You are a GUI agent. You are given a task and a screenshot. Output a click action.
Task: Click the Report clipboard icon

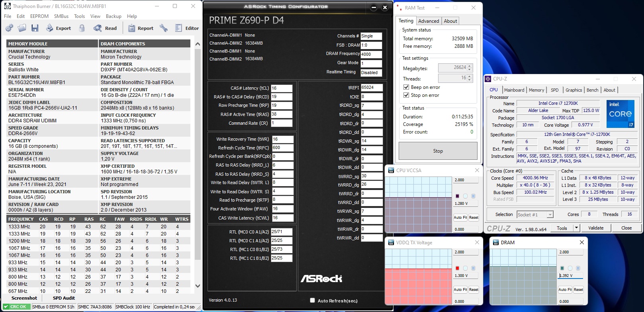131,28
